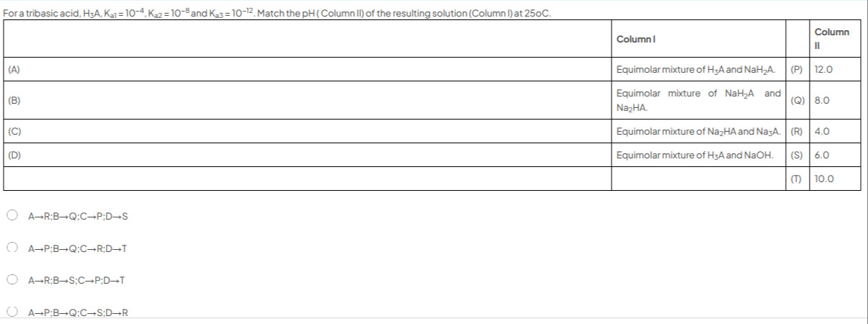Viewport: 868px width, 324px height.
Task: Click 'Equimolar mixture of Na2HA and Na3A' cell
Action: (698, 132)
